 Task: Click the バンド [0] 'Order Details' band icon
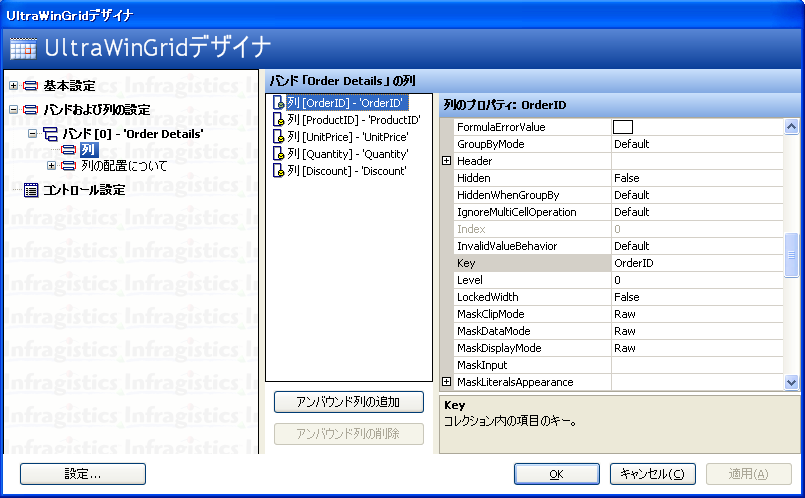pyautogui.click(x=50, y=133)
